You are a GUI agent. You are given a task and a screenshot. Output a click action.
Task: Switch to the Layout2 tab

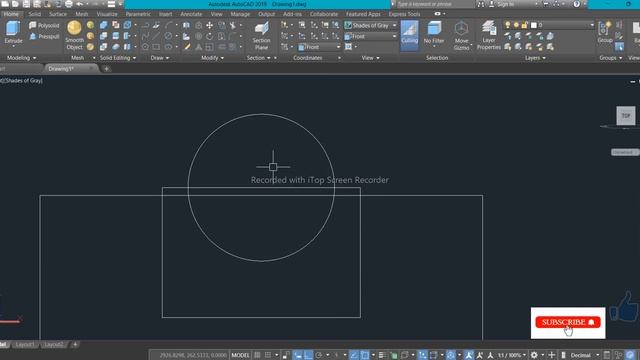[53, 345]
